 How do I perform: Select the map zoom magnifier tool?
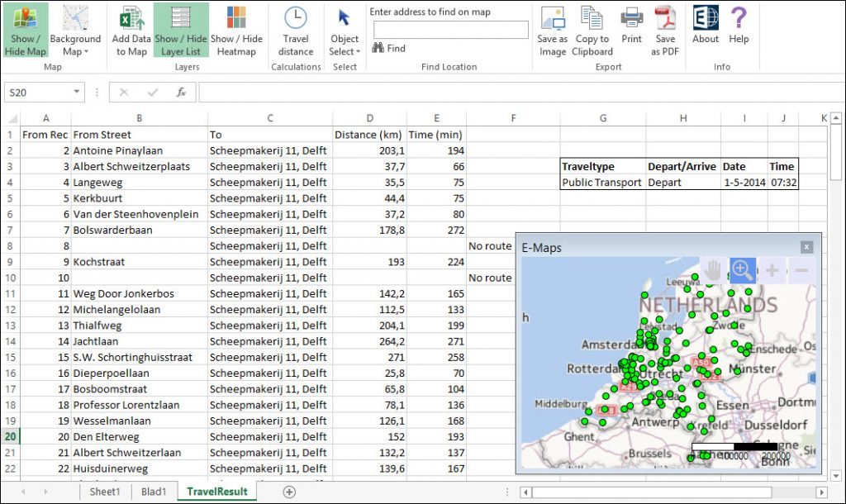pos(743,270)
